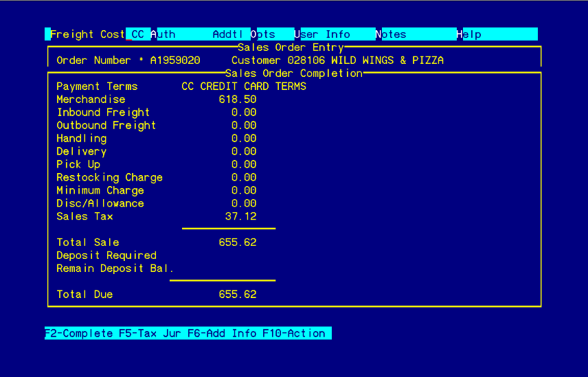
Task: Click the Delivery label
Action: 81,151
